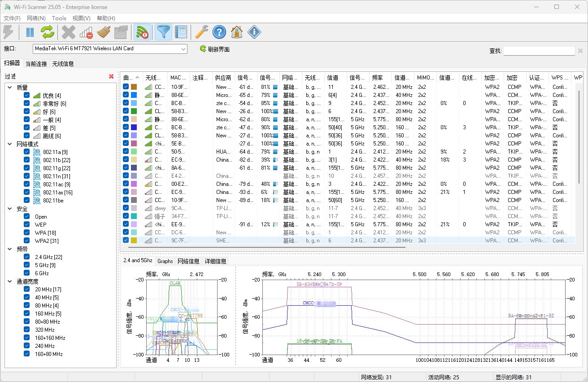Open the Tools menu
Viewport: 588px width, 382px height.
59,18
